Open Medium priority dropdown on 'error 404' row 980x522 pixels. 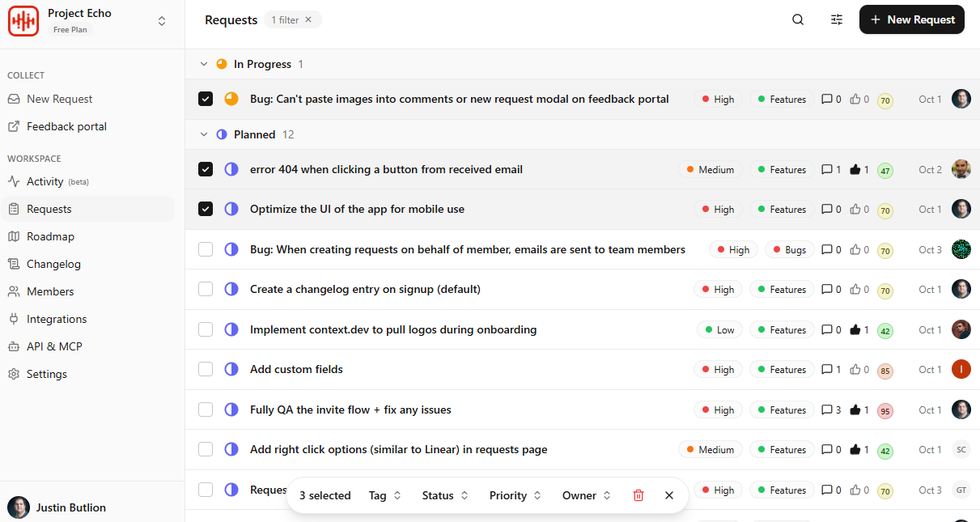[x=710, y=169]
